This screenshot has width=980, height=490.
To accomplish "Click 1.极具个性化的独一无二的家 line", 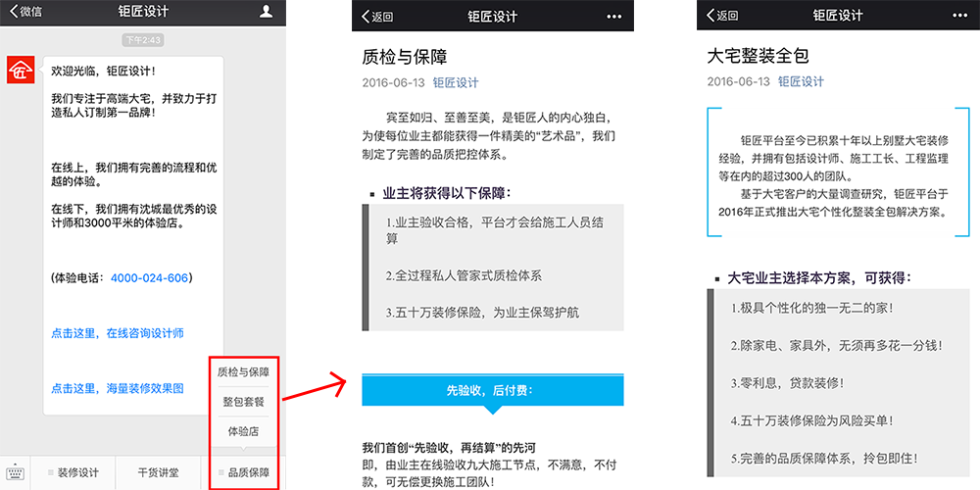I will pyautogui.click(x=811, y=308).
